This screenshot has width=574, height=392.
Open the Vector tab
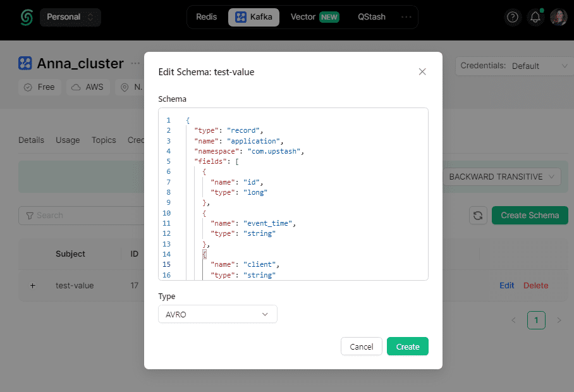[315, 17]
